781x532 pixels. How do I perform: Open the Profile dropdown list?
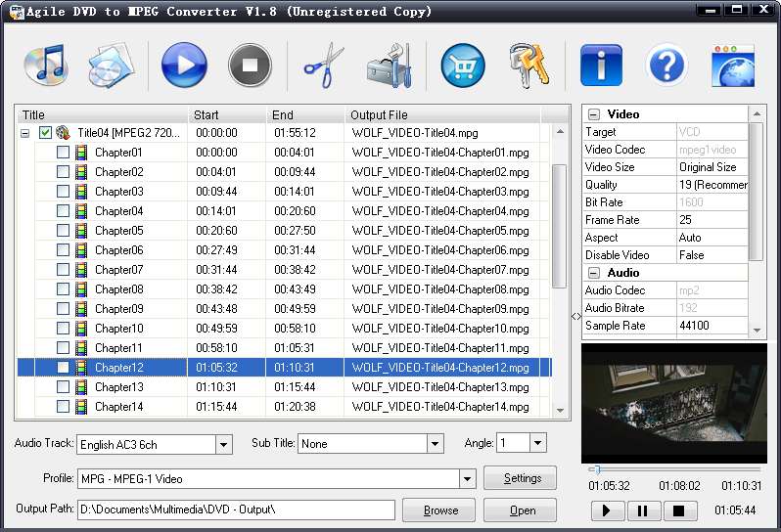coord(467,479)
